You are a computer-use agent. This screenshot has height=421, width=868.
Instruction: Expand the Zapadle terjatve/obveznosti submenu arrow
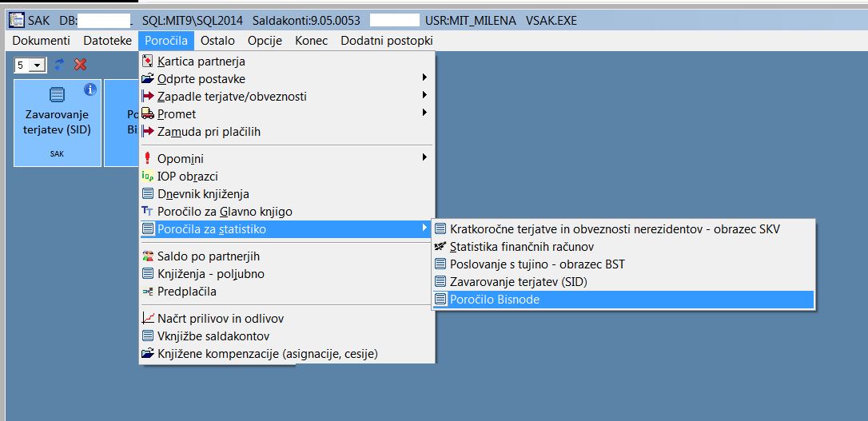424,96
